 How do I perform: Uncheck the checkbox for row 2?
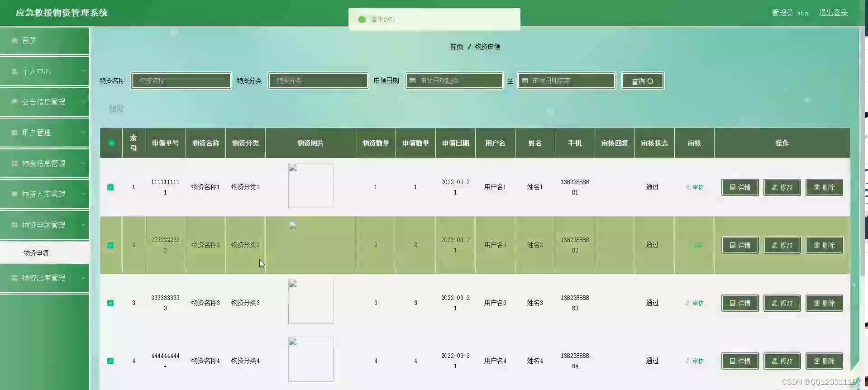pos(110,245)
